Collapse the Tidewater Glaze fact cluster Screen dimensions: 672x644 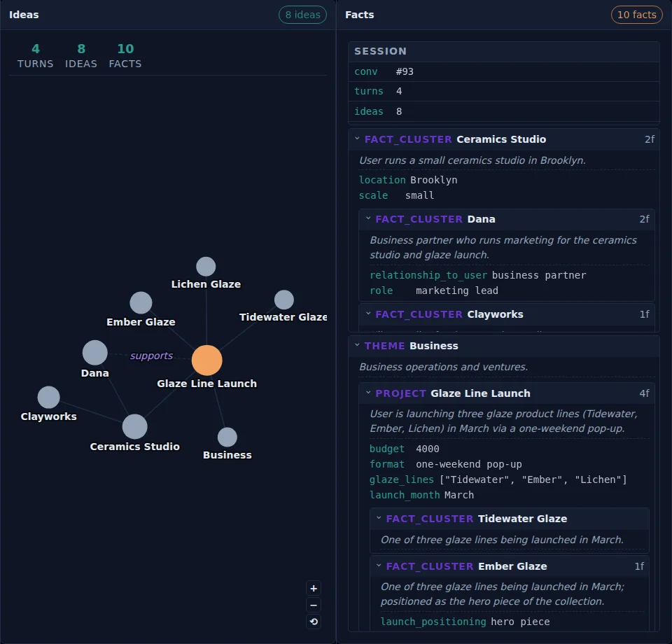pyautogui.click(x=379, y=518)
